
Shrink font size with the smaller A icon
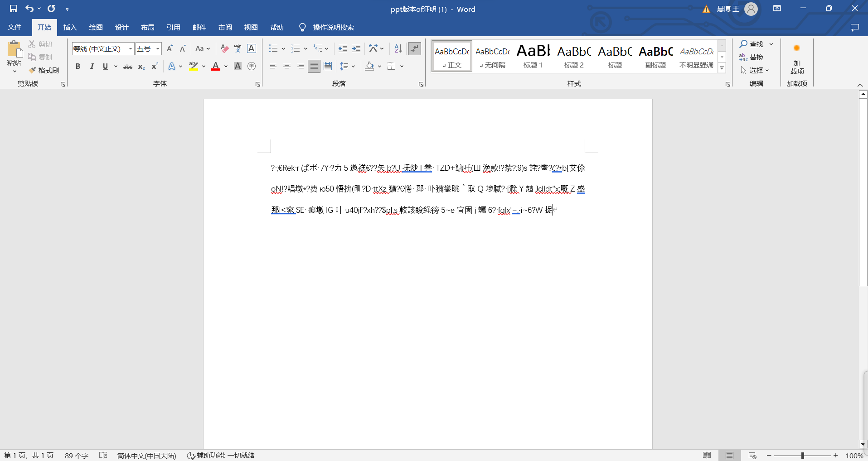[183, 48]
